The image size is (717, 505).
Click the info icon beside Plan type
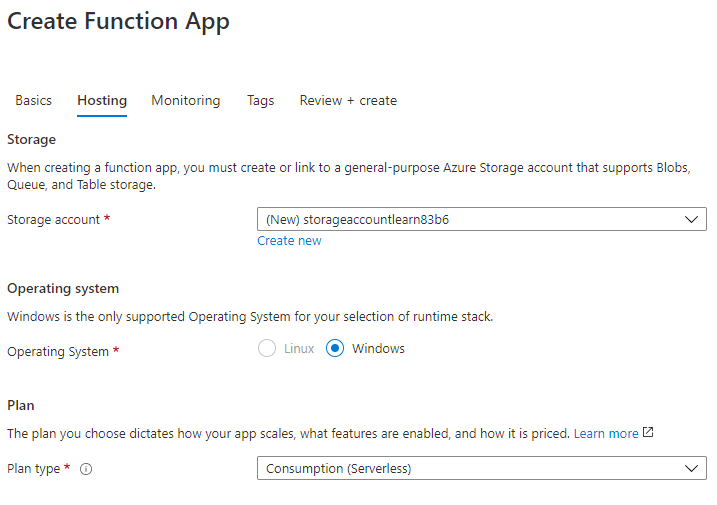click(x=86, y=469)
